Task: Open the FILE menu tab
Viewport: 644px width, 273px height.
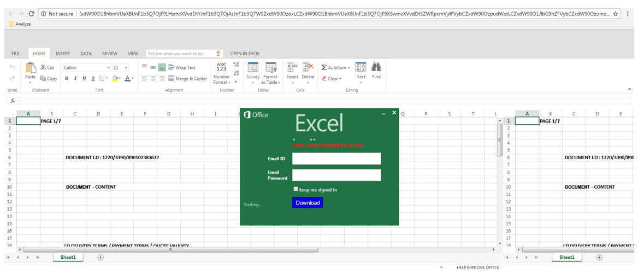Action: coord(15,54)
